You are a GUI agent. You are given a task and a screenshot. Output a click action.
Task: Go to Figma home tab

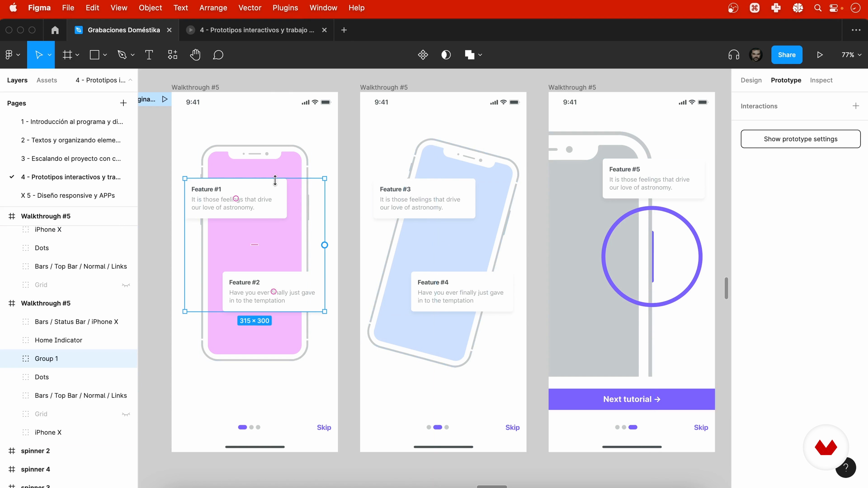[x=55, y=30]
